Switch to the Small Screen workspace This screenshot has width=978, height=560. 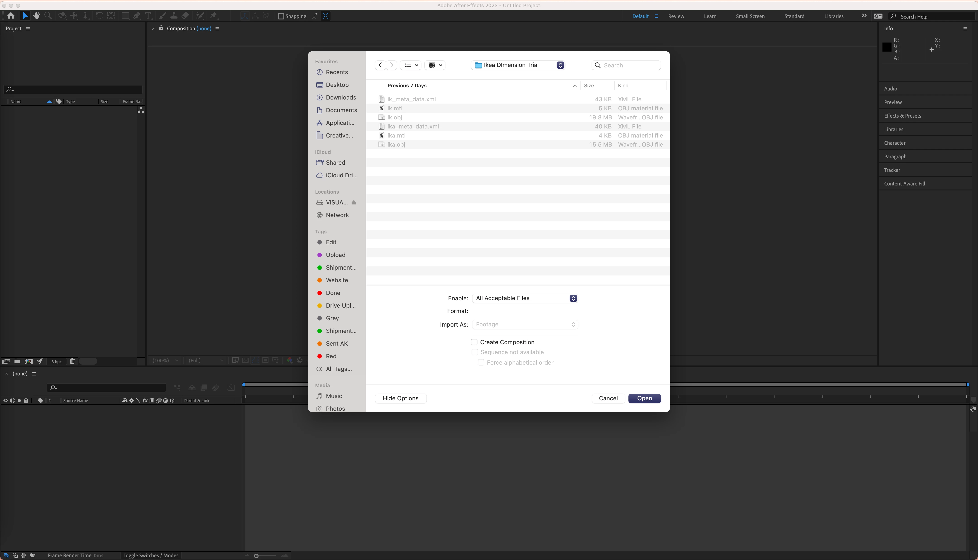tap(750, 16)
